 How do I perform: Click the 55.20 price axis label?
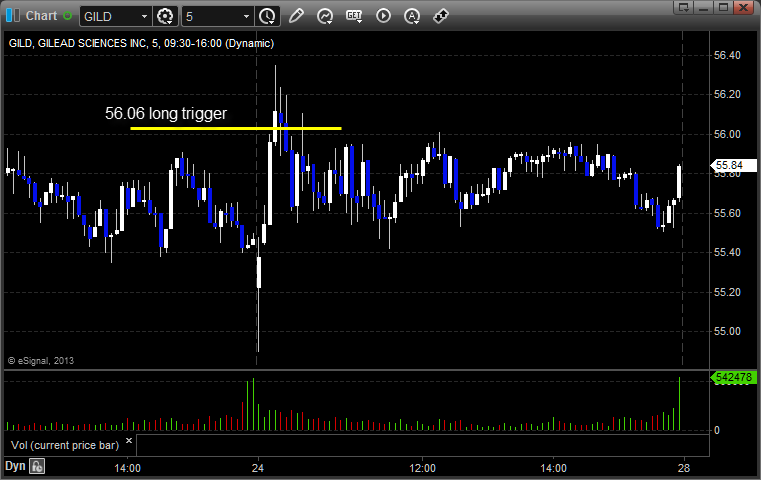[x=727, y=292]
